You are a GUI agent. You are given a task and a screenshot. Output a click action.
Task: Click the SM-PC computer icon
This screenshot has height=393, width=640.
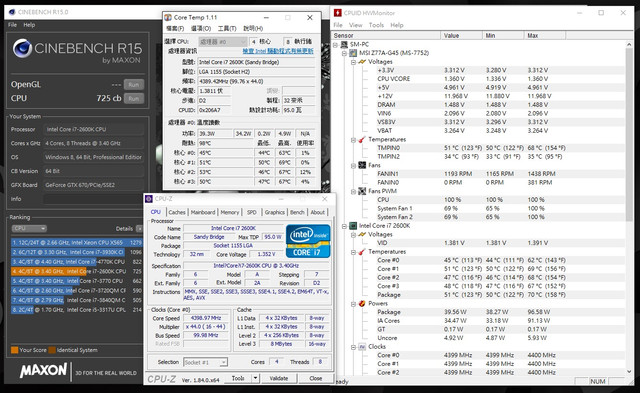[344, 44]
